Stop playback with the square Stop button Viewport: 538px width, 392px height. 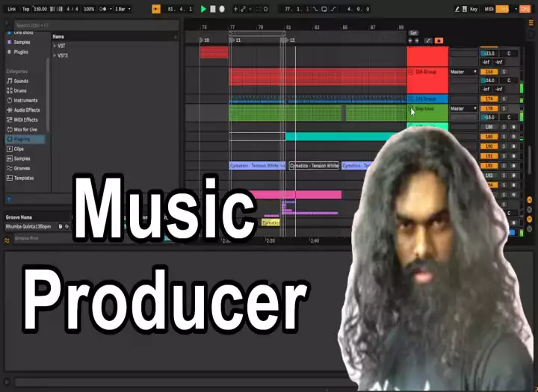[213, 9]
